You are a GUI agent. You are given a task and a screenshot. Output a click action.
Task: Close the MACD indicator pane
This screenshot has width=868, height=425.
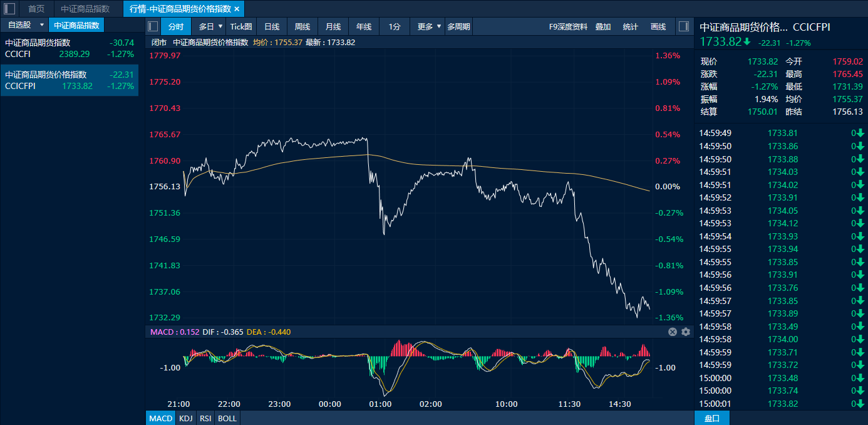(673, 332)
